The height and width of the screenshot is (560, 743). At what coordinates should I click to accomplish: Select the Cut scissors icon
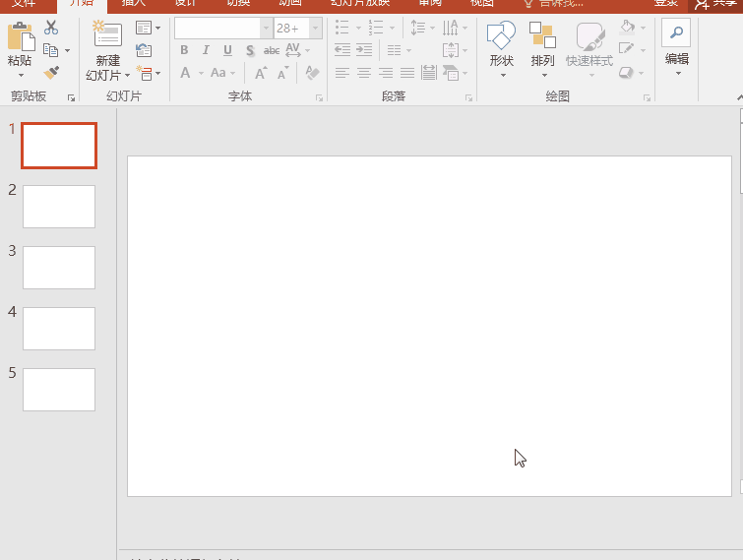click(51, 29)
